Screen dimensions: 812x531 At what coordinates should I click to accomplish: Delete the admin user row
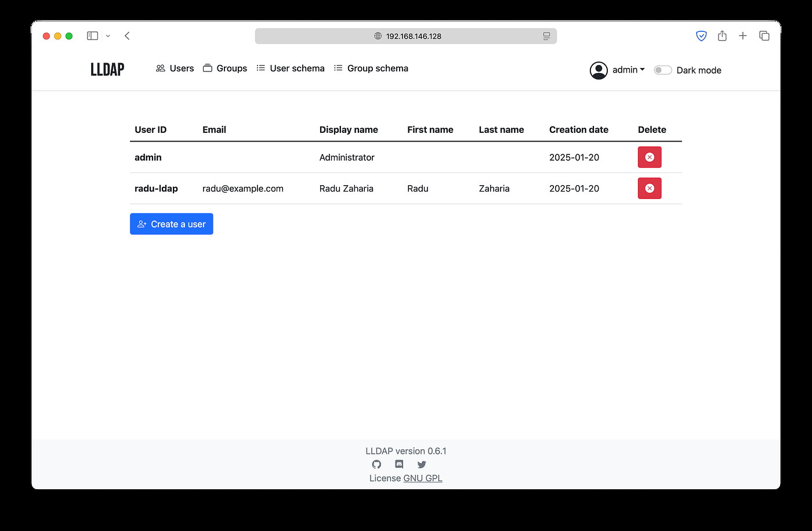pyautogui.click(x=650, y=157)
